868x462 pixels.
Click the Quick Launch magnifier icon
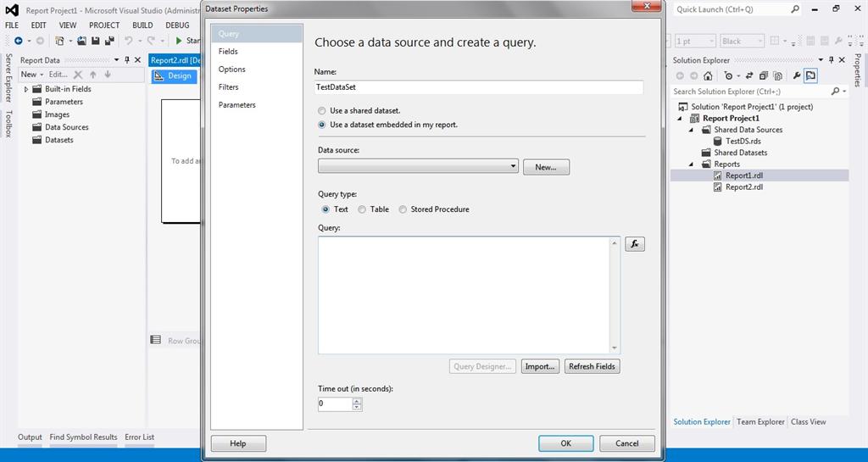(x=795, y=9)
